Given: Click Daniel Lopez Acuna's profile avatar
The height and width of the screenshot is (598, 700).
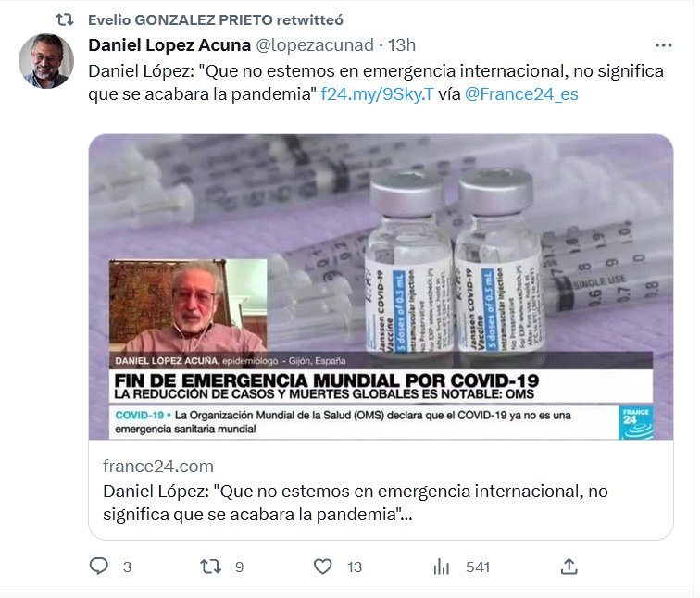Looking at the screenshot, I should (46, 61).
